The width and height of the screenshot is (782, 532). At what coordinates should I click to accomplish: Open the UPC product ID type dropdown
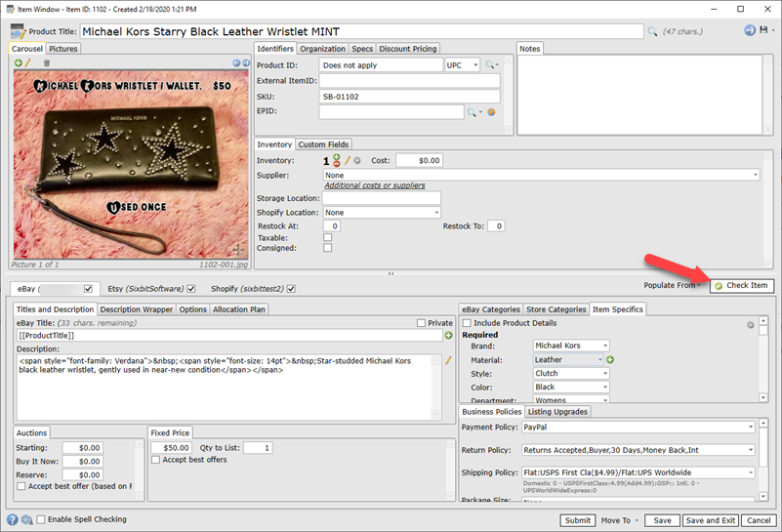point(474,65)
